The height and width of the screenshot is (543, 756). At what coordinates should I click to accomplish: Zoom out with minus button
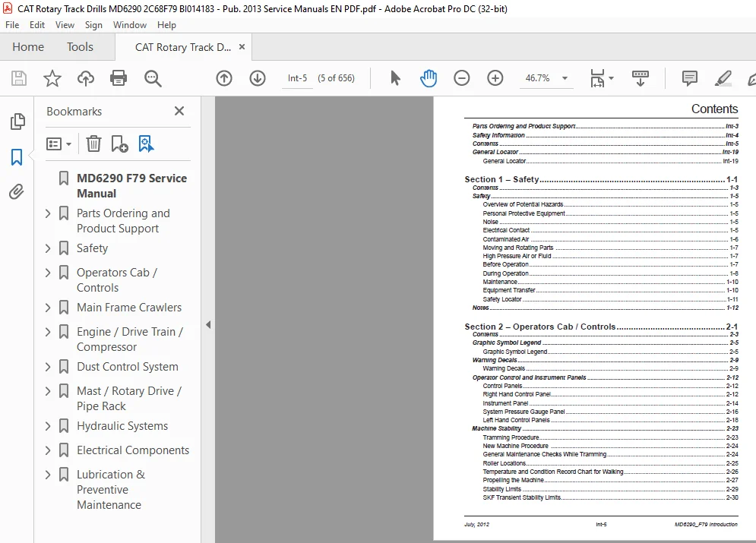pos(461,78)
